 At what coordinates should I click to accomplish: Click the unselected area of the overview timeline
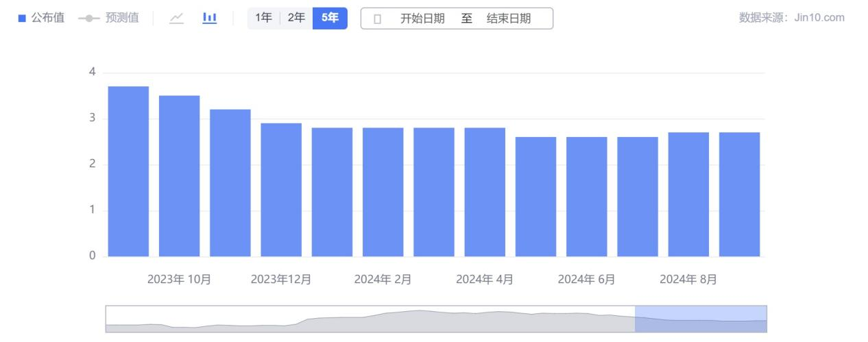370,319
